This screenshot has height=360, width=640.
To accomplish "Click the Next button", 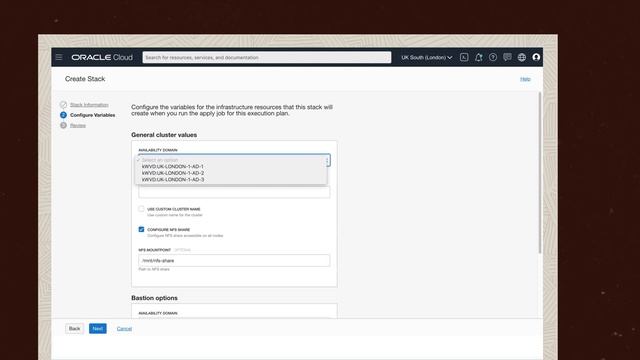I will tap(98, 329).
